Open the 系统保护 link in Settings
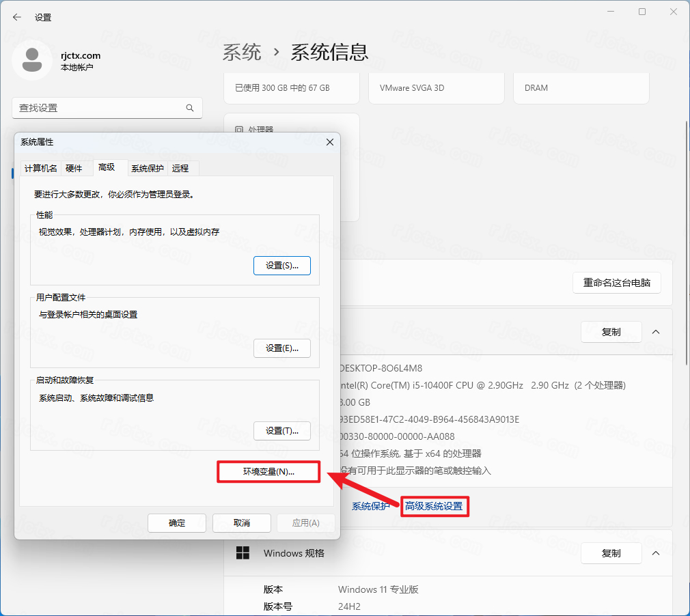Screen dimensions: 690x616 (370, 507)
